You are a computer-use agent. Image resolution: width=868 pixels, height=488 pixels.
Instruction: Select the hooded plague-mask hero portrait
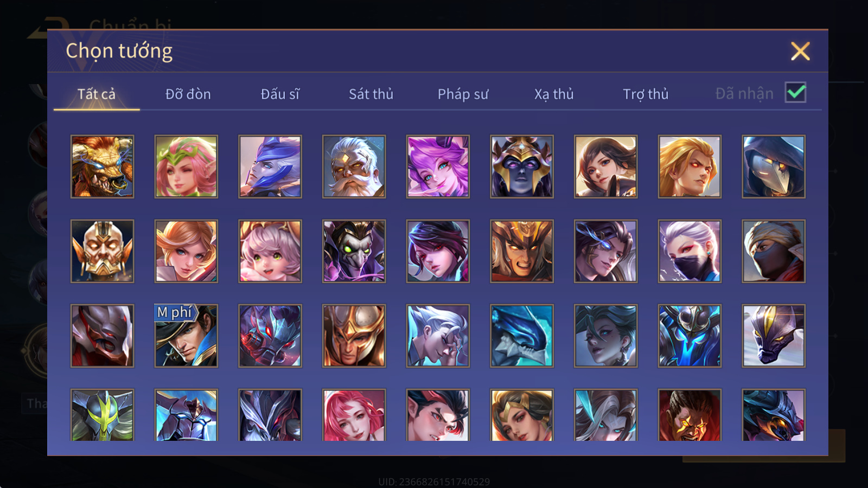coord(774,166)
